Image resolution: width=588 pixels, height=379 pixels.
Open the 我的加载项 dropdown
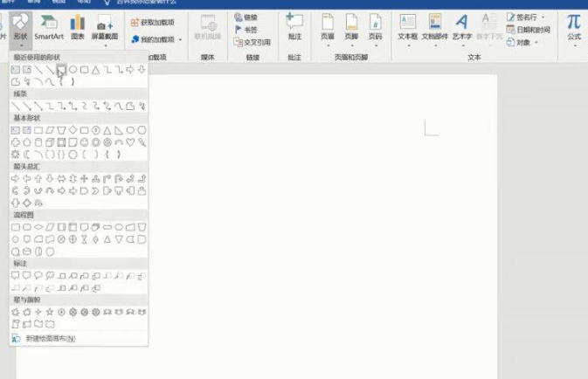(x=157, y=39)
